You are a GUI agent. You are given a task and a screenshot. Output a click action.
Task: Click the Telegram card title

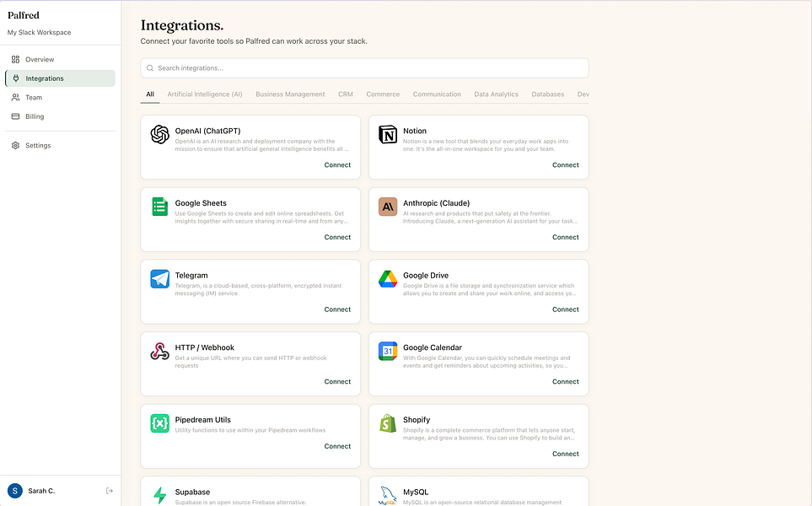pos(191,276)
